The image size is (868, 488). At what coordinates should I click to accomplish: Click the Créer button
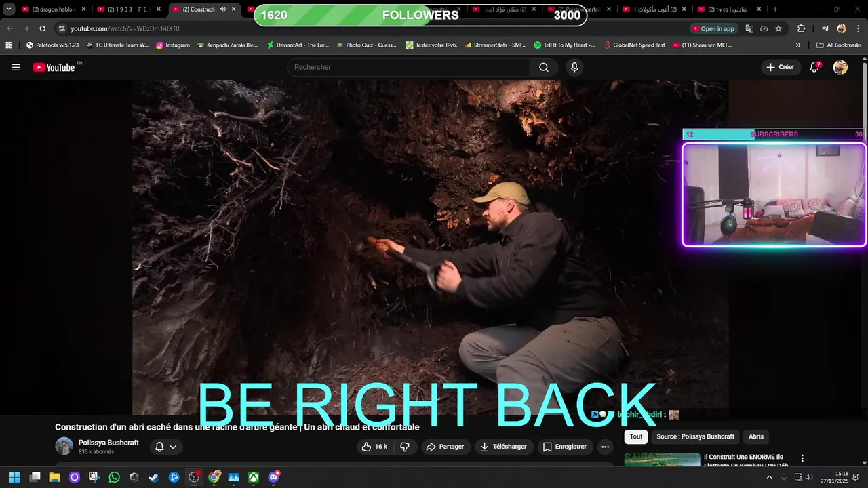tap(780, 67)
